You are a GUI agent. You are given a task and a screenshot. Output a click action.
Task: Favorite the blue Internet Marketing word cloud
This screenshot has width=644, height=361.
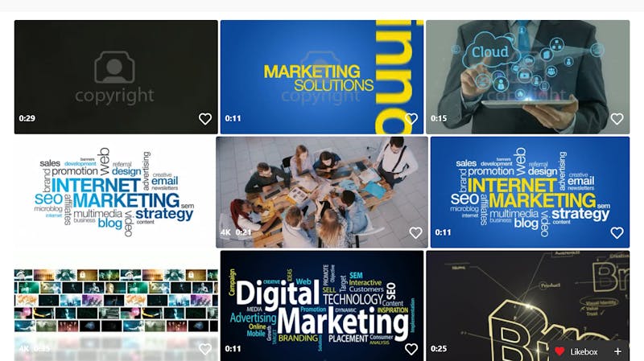pos(617,232)
